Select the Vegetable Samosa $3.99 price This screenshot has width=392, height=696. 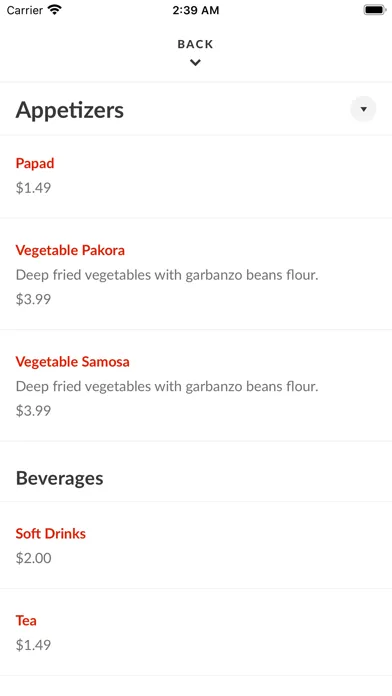pos(33,410)
